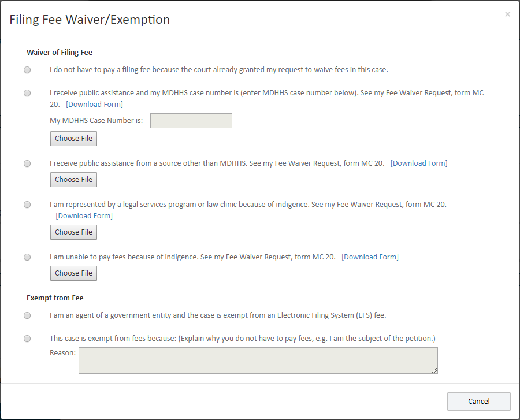Close the Filing Fee Waiver dialog

[507, 14]
